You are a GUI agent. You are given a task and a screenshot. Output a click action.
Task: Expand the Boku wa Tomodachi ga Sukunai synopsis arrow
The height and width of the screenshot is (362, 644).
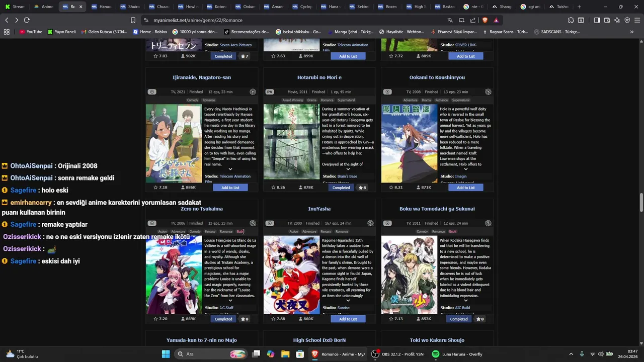click(466, 300)
